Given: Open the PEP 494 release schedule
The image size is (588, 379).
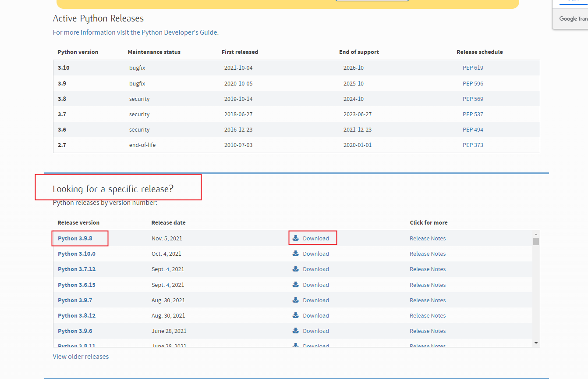Looking at the screenshot, I should [473, 130].
